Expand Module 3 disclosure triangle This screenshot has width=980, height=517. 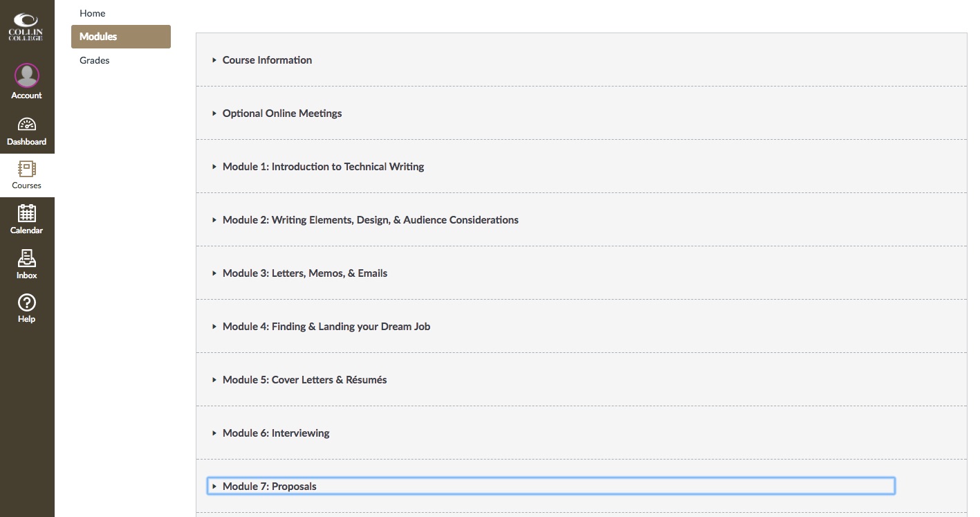point(214,273)
